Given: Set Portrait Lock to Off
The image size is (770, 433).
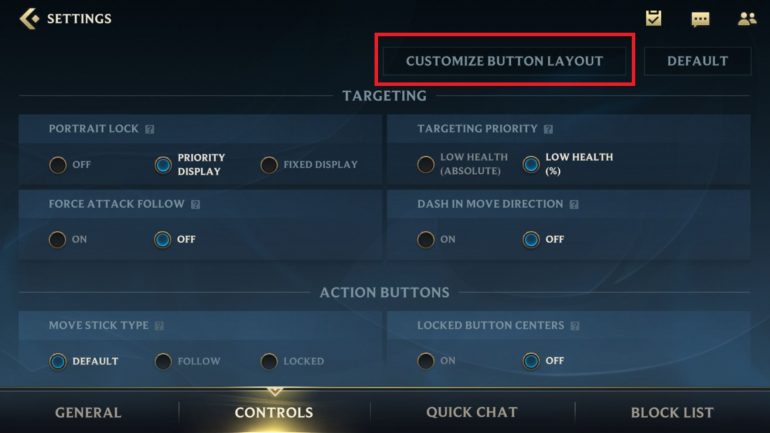Looking at the screenshot, I should coord(57,165).
